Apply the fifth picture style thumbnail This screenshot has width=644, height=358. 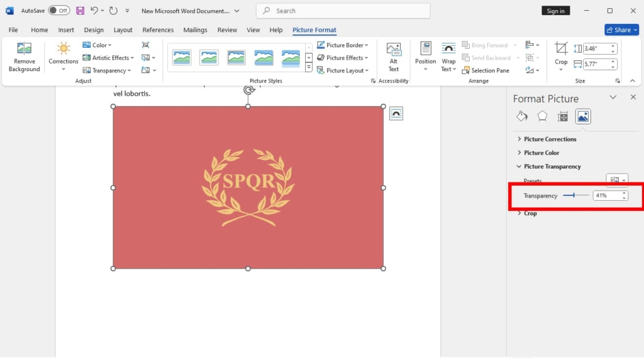pos(291,57)
